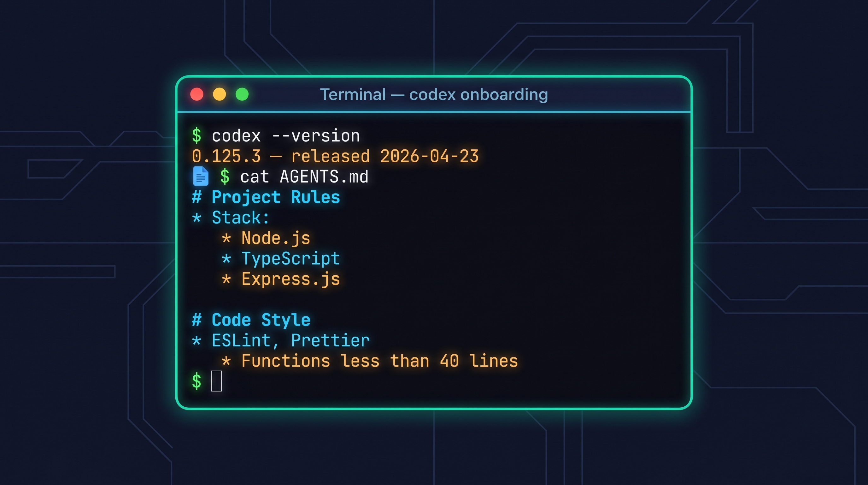Screen dimensions: 868x485
Task: Click the '* Stack:' list item
Action: [x=231, y=218]
